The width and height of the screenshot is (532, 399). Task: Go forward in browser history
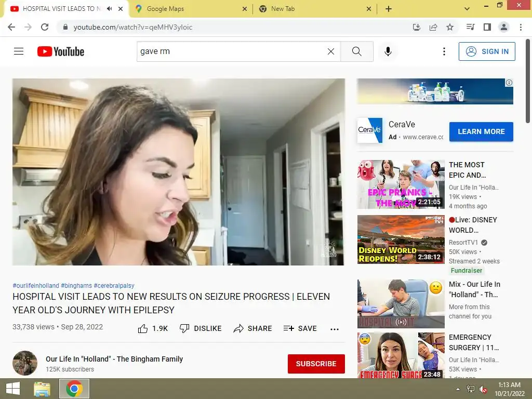coord(28,27)
